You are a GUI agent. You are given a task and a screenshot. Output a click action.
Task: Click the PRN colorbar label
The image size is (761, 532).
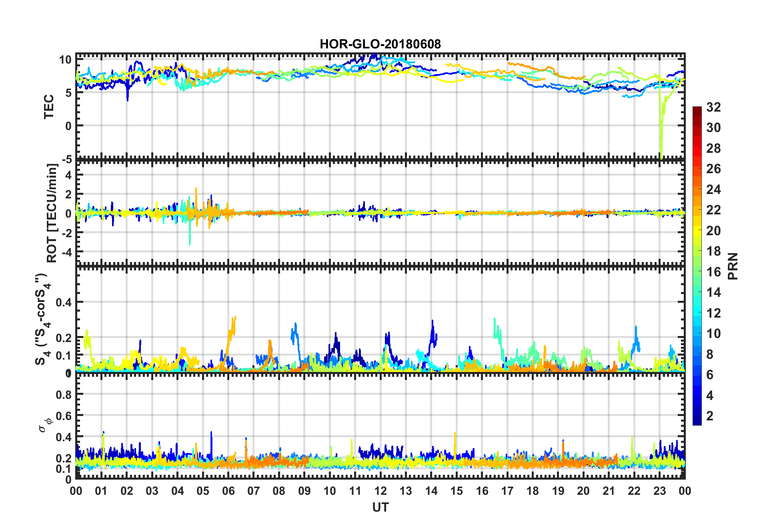coord(733,266)
